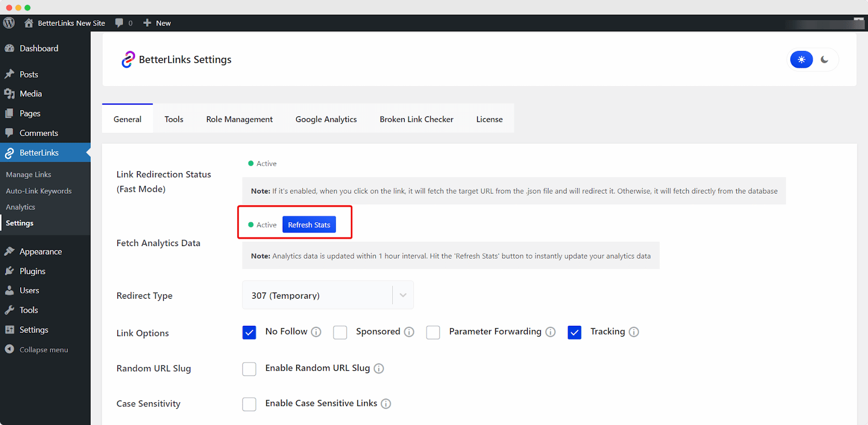
Task: Click the Posts pushpin icon
Action: [x=9, y=74]
